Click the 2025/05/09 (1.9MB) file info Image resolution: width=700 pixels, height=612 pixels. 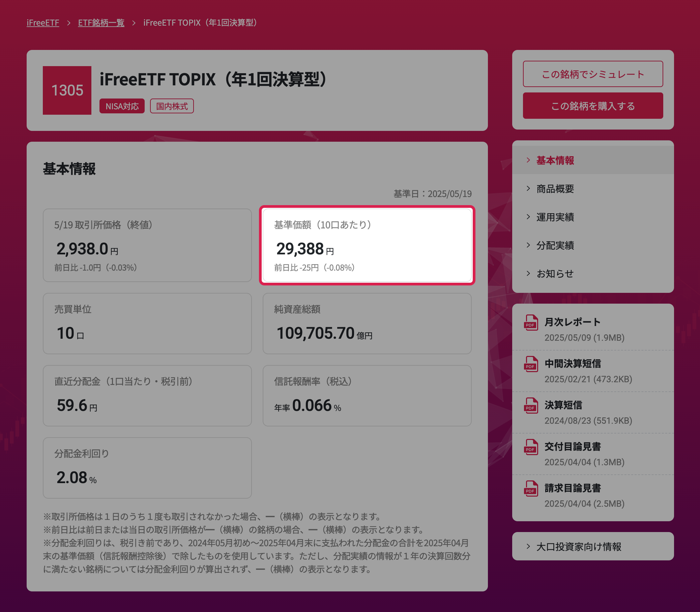click(x=584, y=338)
